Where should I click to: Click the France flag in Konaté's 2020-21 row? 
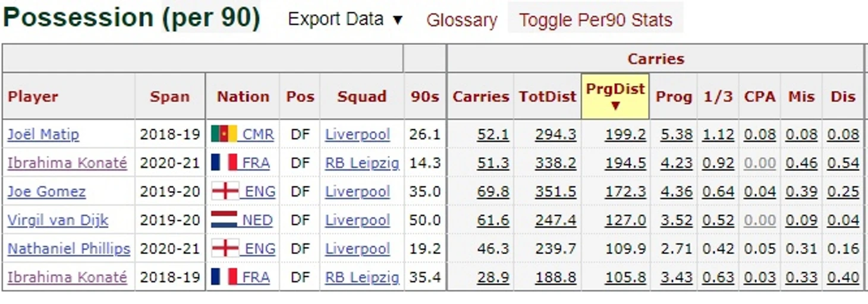[x=224, y=163]
